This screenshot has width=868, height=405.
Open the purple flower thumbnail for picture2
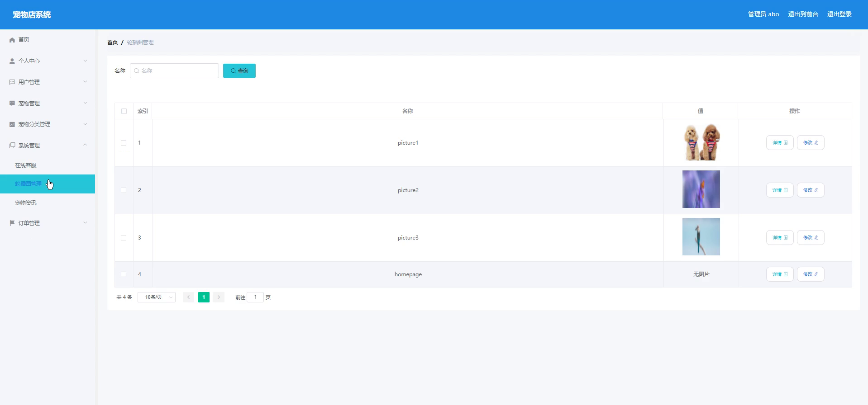701,189
